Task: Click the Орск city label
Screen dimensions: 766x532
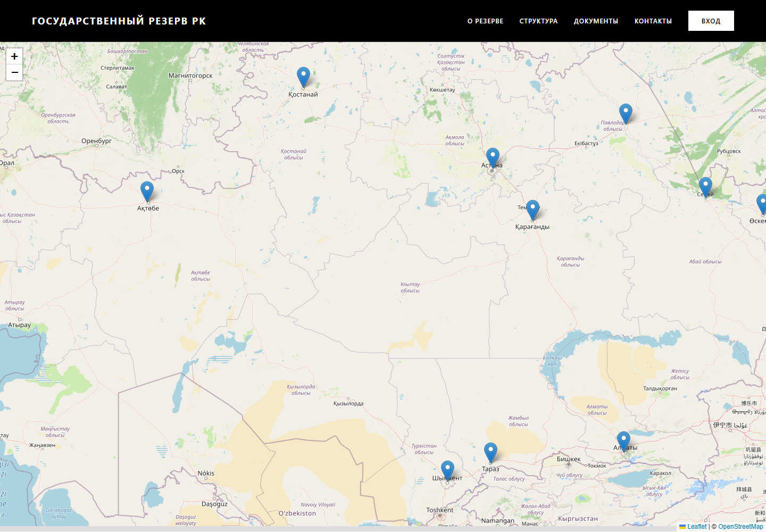Action: pos(178,171)
